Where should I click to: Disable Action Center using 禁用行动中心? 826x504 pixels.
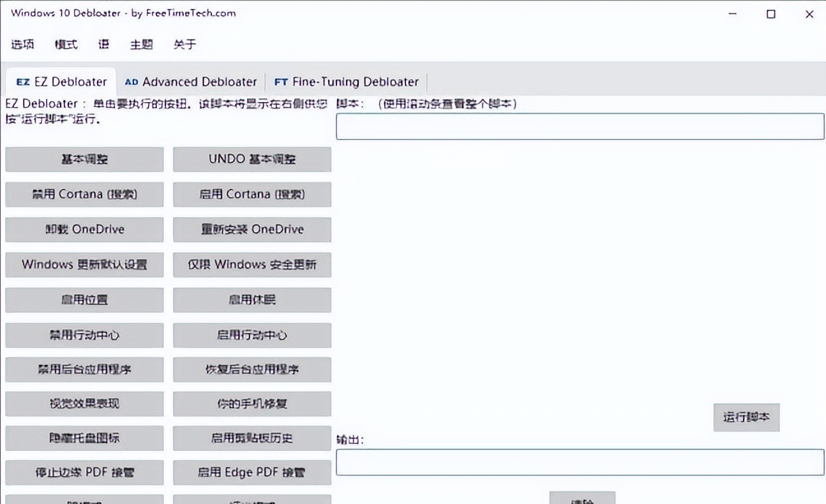(x=84, y=335)
